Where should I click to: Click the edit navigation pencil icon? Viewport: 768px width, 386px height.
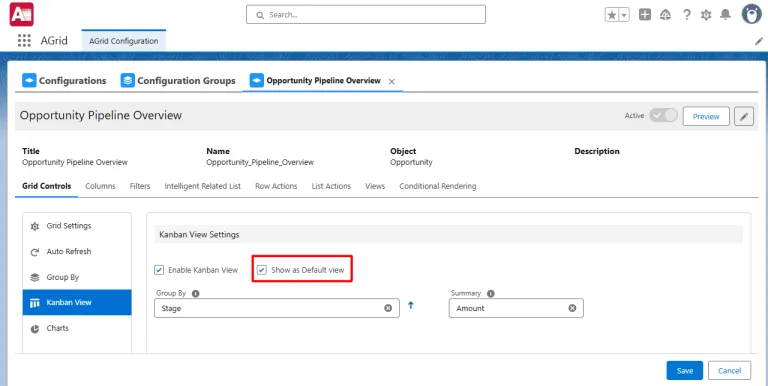759,42
